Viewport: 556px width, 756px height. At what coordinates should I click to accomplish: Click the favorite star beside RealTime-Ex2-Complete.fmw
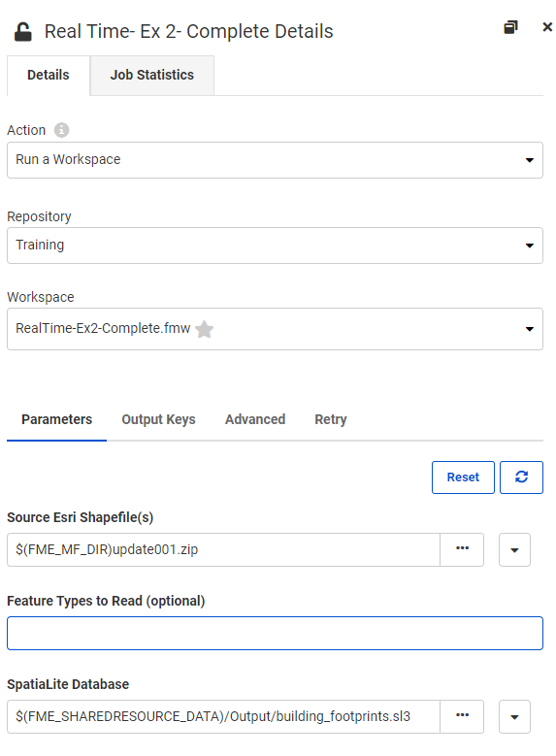click(x=205, y=329)
